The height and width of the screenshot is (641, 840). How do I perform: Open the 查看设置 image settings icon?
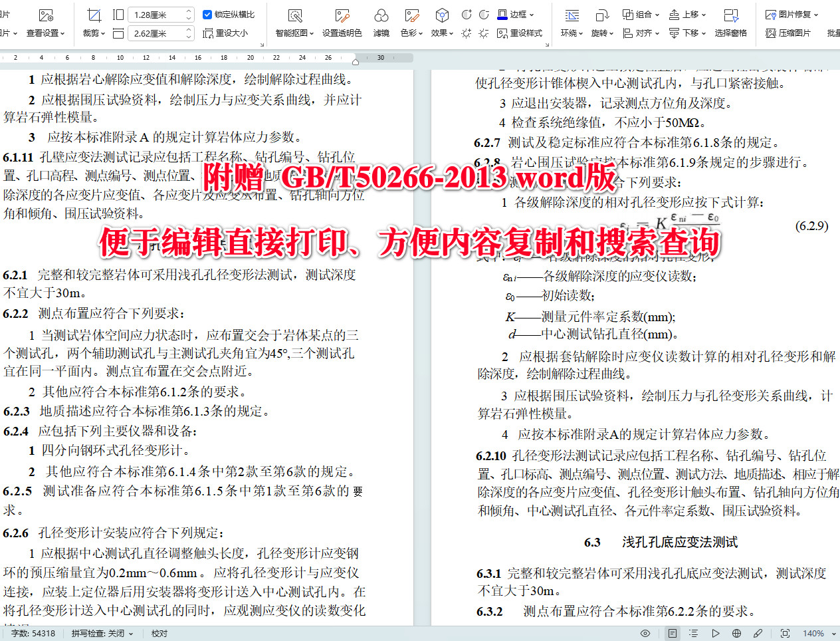click(46, 15)
